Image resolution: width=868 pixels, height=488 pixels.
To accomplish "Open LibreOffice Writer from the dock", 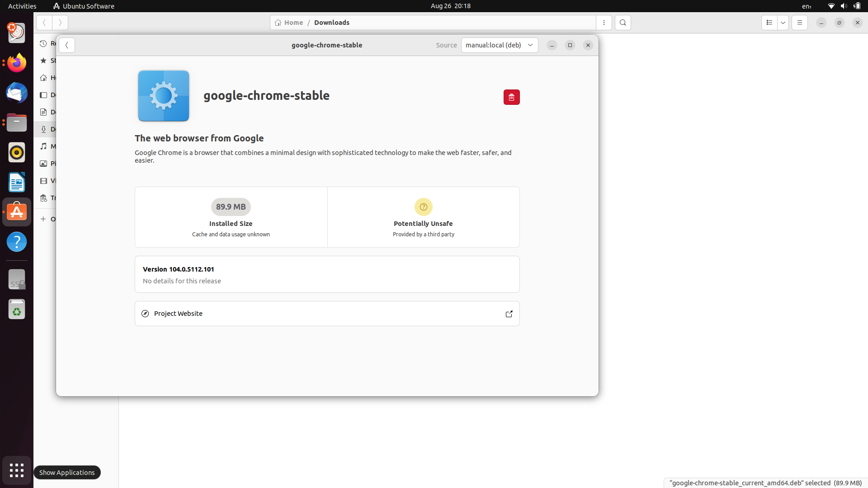I will tap(17, 182).
